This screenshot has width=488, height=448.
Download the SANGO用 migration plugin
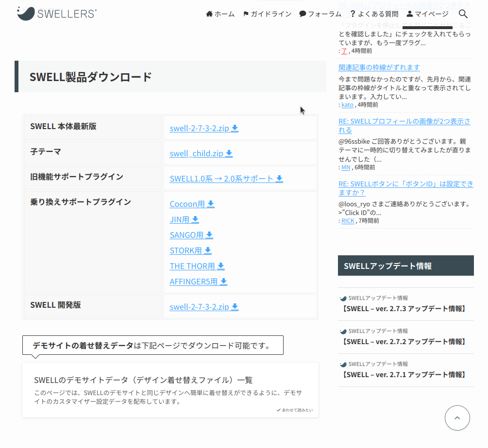tap(191, 235)
